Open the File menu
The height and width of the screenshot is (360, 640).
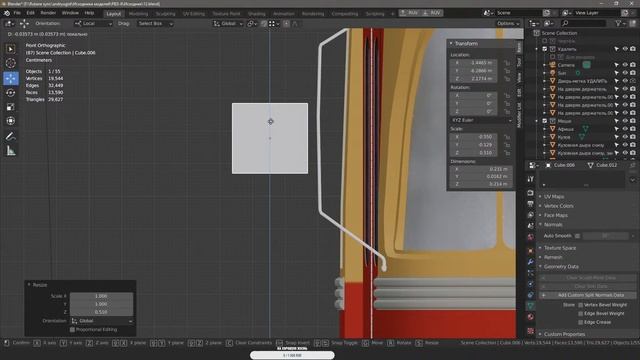click(x=17, y=13)
